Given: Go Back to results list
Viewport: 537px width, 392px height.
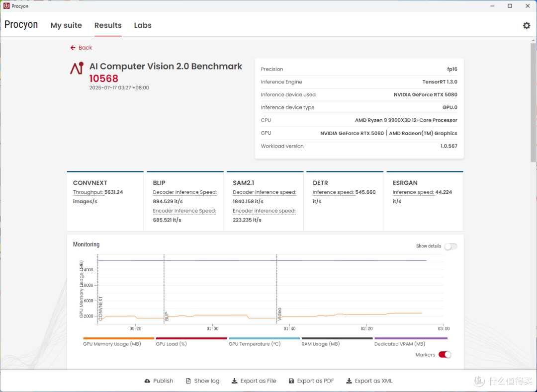Looking at the screenshot, I should pyautogui.click(x=81, y=48).
